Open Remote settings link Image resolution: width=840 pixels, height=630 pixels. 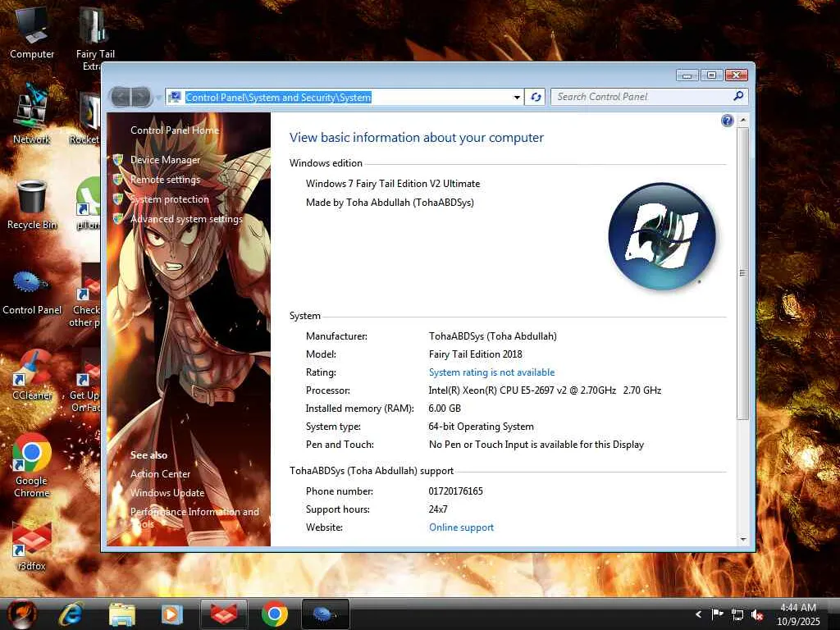tap(165, 180)
